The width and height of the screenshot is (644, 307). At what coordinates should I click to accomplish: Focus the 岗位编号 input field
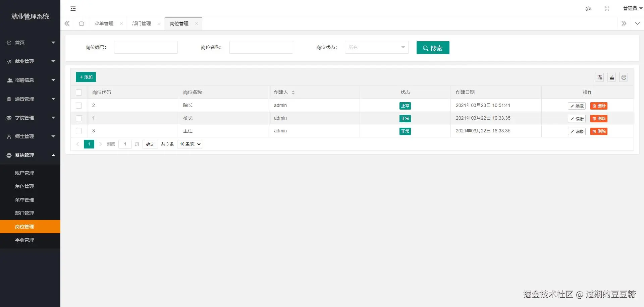click(146, 47)
